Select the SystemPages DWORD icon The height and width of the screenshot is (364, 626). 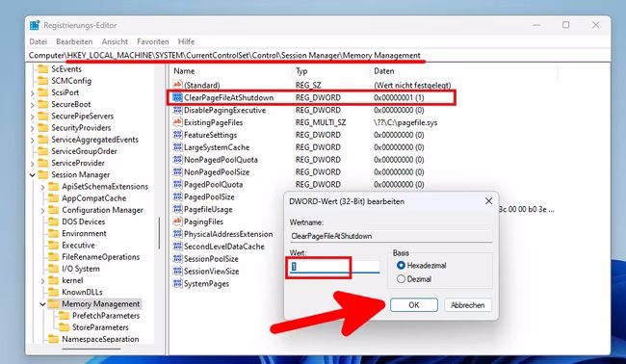click(177, 283)
